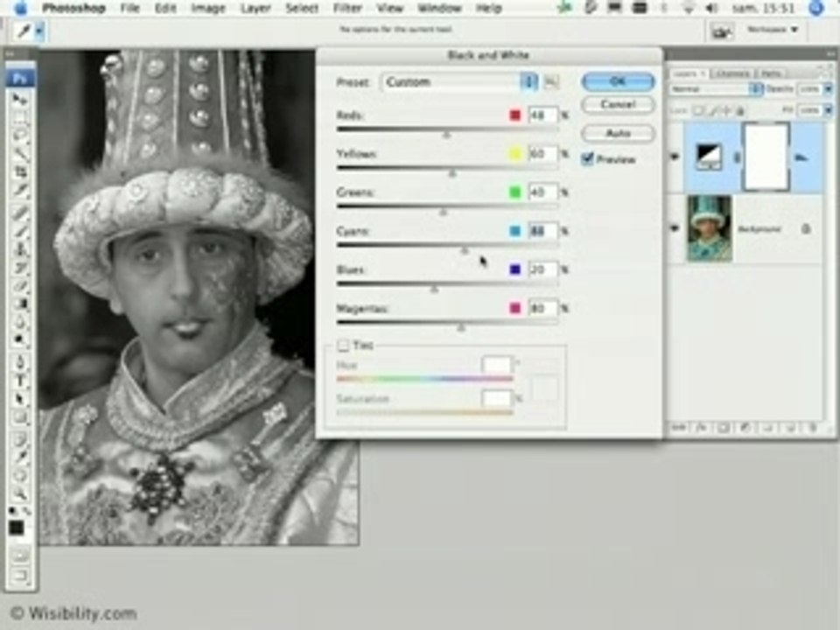Select the Path Selection tool
840x630 pixels.
[x=20, y=399]
